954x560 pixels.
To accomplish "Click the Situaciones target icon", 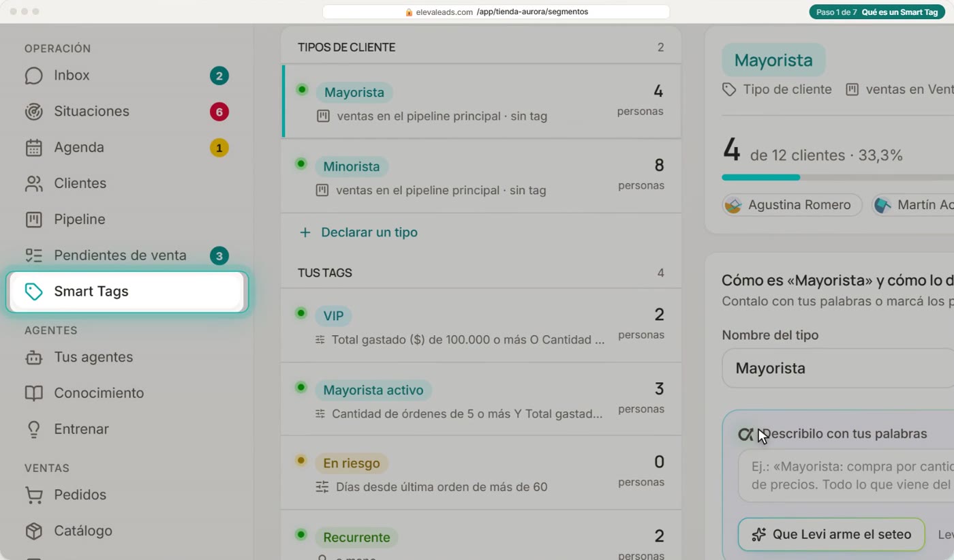I will (33, 112).
